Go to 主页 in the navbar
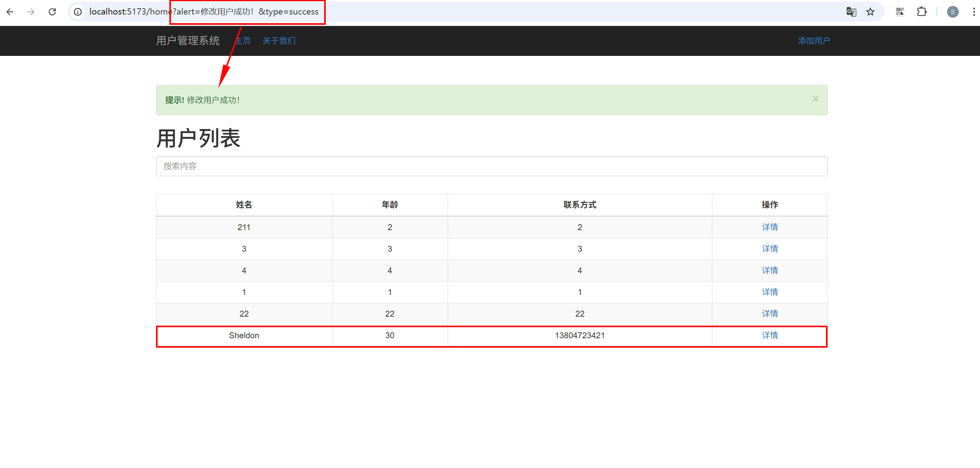 (243, 41)
